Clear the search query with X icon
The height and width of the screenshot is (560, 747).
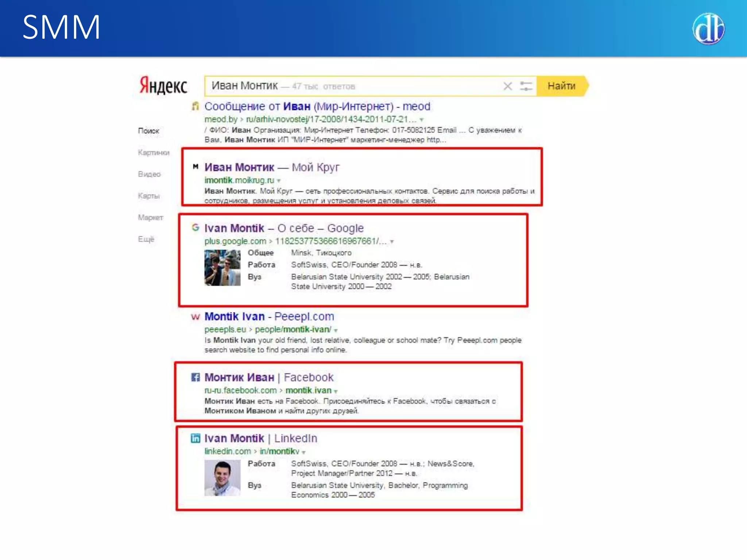click(507, 86)
